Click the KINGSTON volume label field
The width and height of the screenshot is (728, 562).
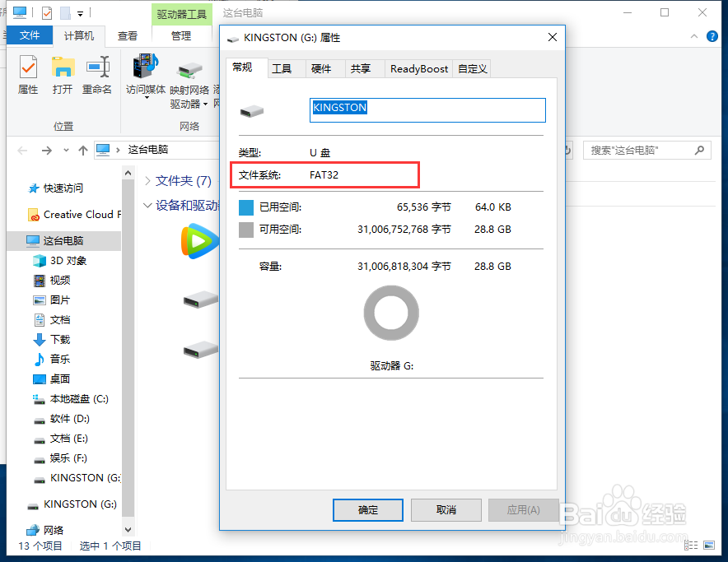click(x=427, y=110)
